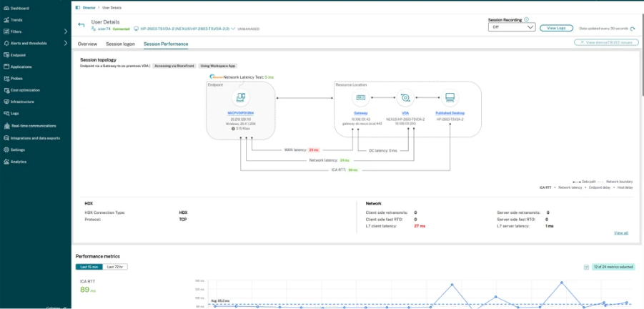The image size is (644, 309).
Task: Click the Endpoint sidebar icon
Action: pyautogui.click(x=6, y=55)
